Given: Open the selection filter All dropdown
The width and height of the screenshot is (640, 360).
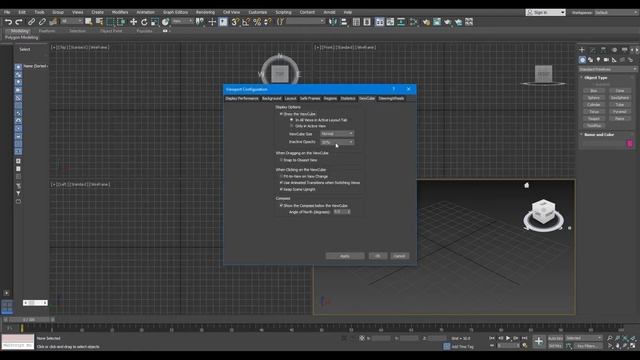Looking at the screenshot, I should click(72, 21).
